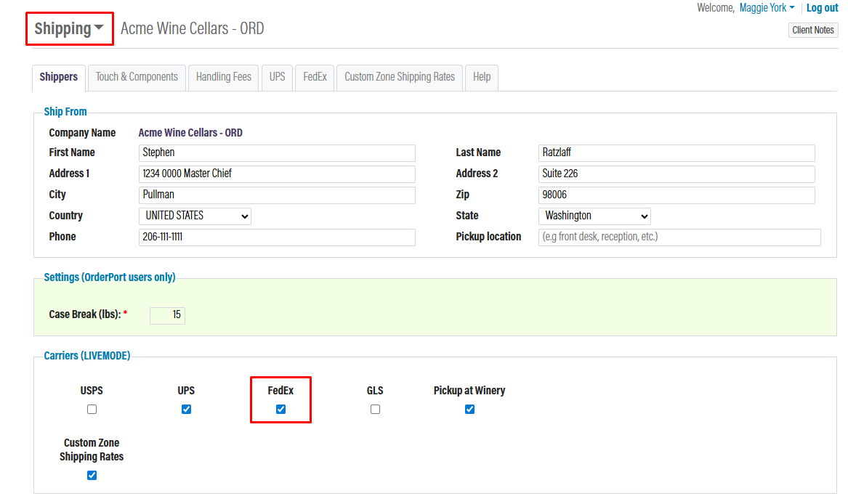Click the Case Break lbs field
Viewport: 848px width, 504px height.
167,315
